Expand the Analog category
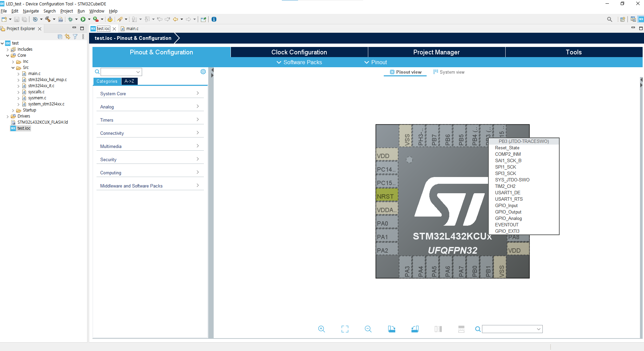Screen dimensions: 644x351 click(x=150, y=107)
